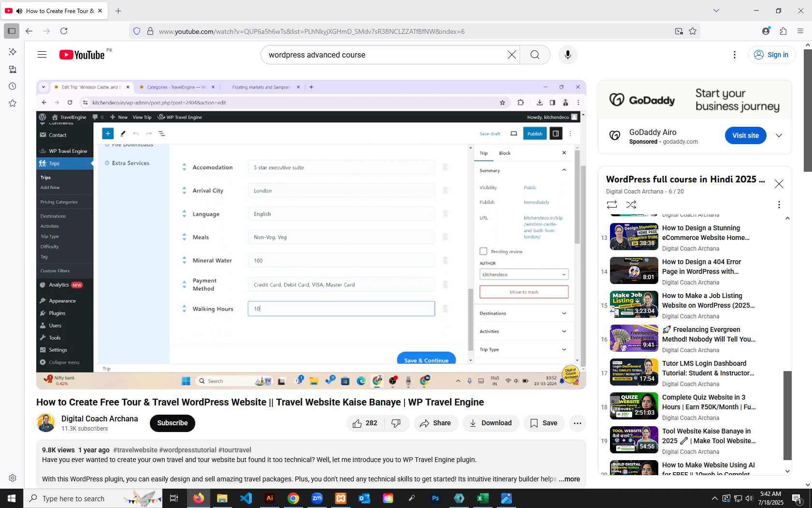Open Complete Quiz Website in 3 Hours video
The height and width of the screenshot is (508, 812).
click(x=709, y=402)
